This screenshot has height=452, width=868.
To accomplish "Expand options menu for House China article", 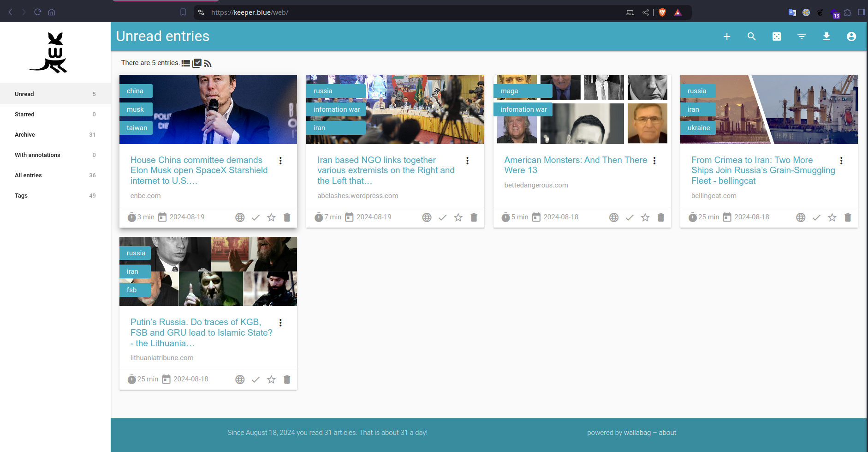I will coord(280,161).
